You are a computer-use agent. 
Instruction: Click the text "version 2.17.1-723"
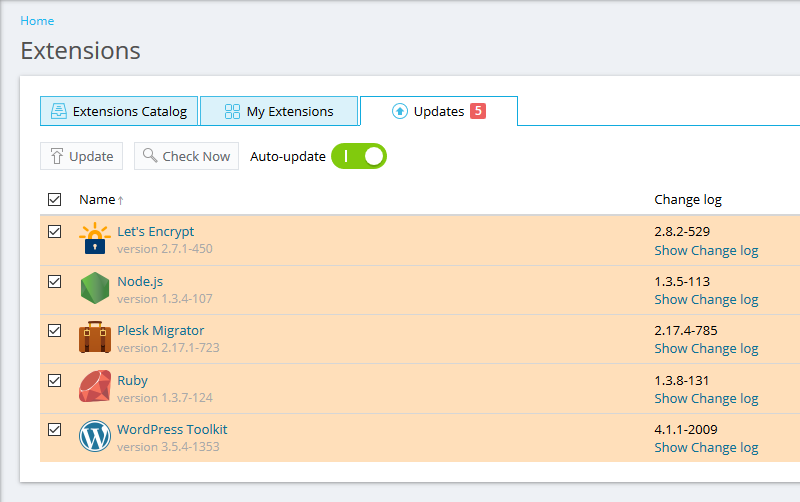pos(168,348)
